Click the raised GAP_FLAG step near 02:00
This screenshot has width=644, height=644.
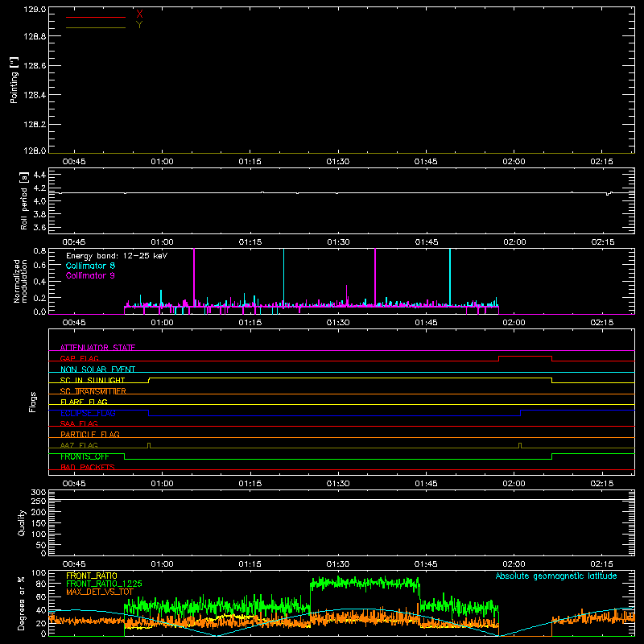click(526, 357)
